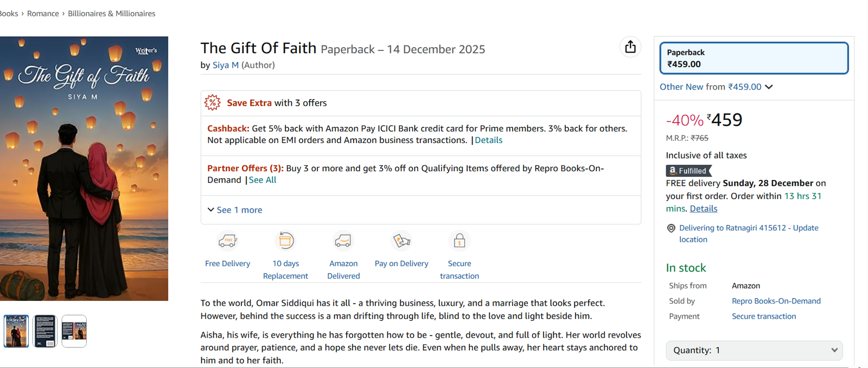Screen dimensions: 868x368
Task: Open the Quantity dropdown
Action: [754, 350]
